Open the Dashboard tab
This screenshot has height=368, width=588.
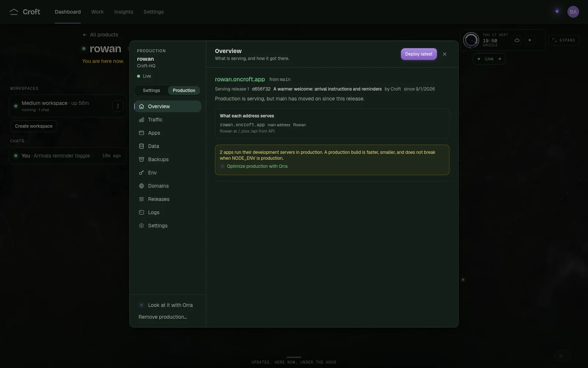point(68,12)
